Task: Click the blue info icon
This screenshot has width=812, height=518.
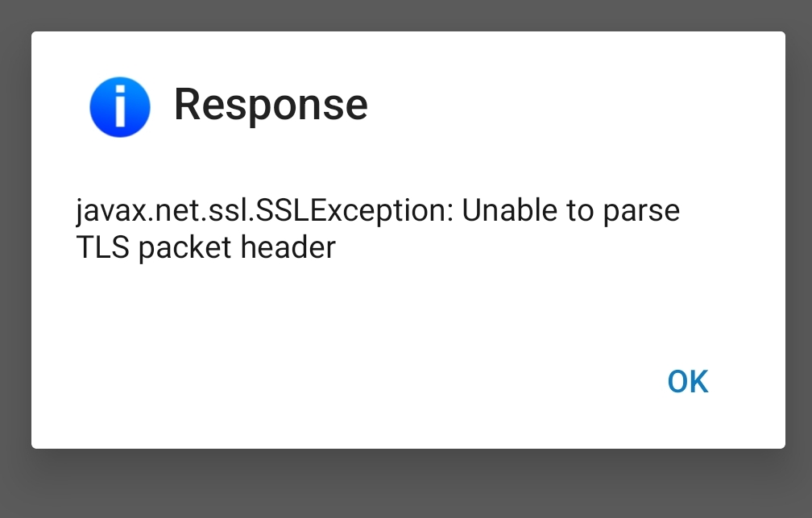Action: pos(119,106)
